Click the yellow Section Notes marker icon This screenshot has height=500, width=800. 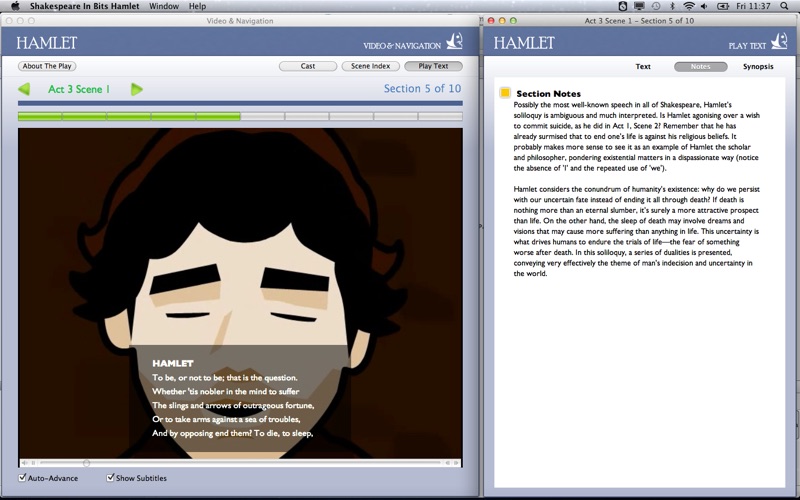point(505,92)
